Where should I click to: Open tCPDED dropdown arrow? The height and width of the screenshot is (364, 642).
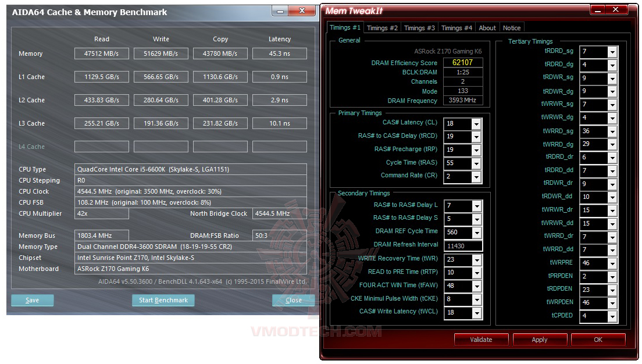[x=612, y=316]
